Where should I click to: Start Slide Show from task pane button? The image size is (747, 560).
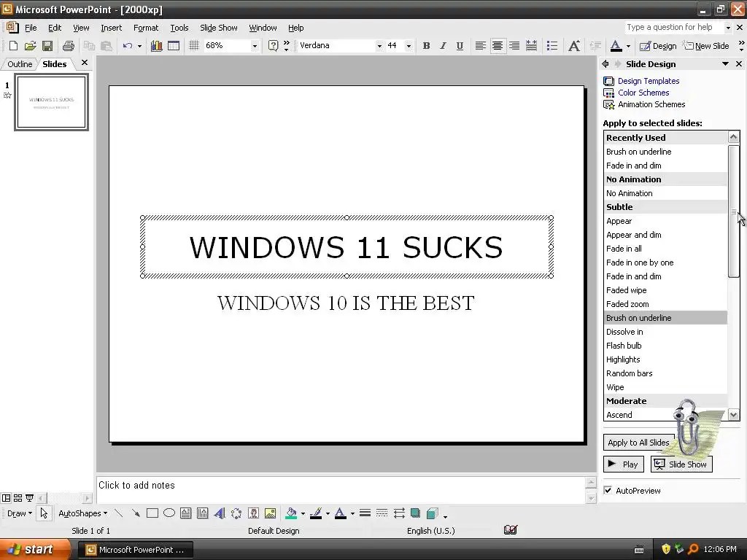682,464
